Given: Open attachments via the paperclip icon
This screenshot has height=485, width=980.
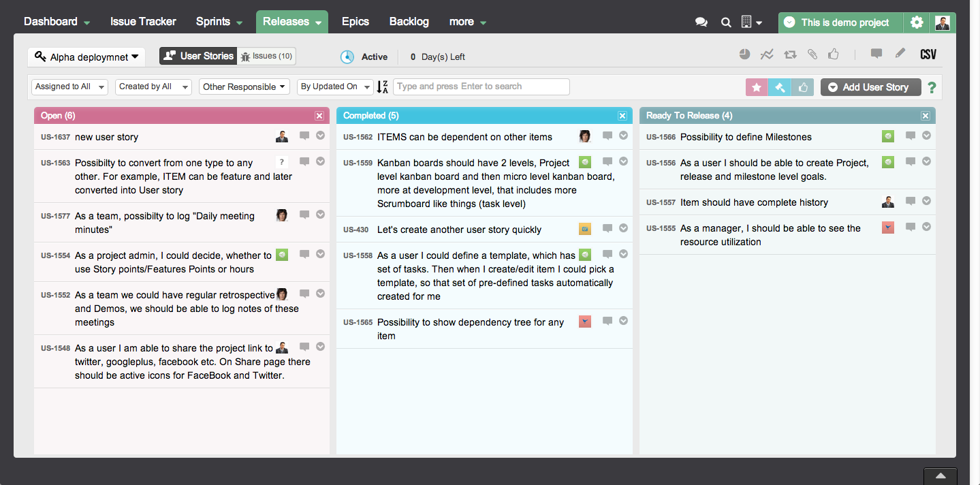Looking at the screenshot, I should 812,54.
